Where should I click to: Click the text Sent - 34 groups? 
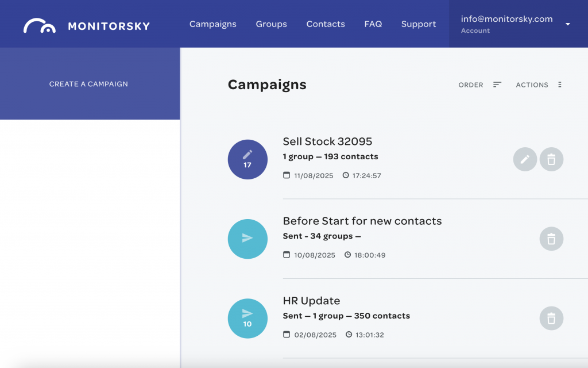point(322,236)
